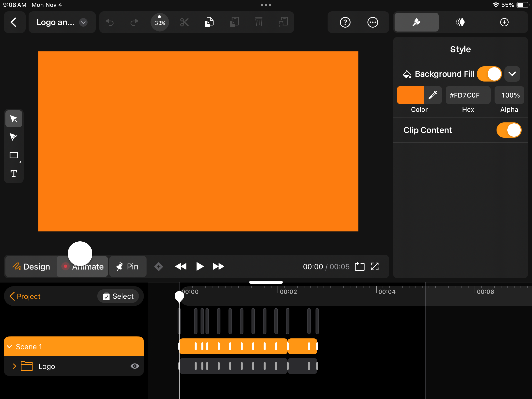
Task: Click the copy icon in the toolbar
Action: click(x=209, y=22)
